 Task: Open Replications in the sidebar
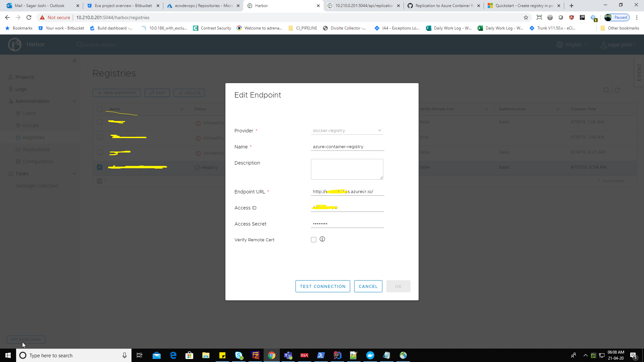(36, 149)
